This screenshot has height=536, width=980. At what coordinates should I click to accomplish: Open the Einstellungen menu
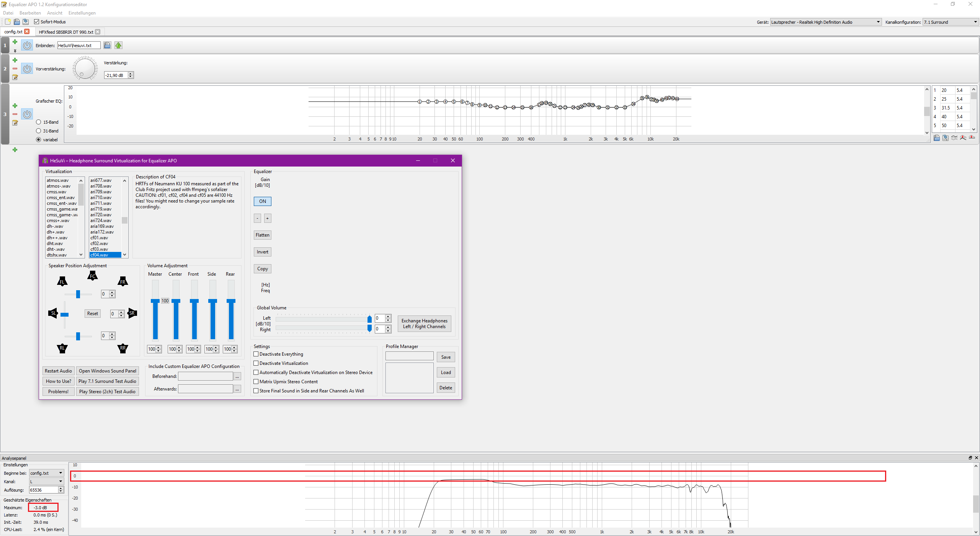pos(82,13)
